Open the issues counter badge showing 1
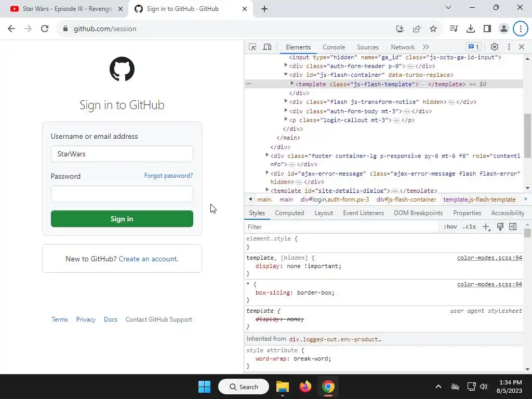Screen dimensions: 532x399 [x=474, y=47]
